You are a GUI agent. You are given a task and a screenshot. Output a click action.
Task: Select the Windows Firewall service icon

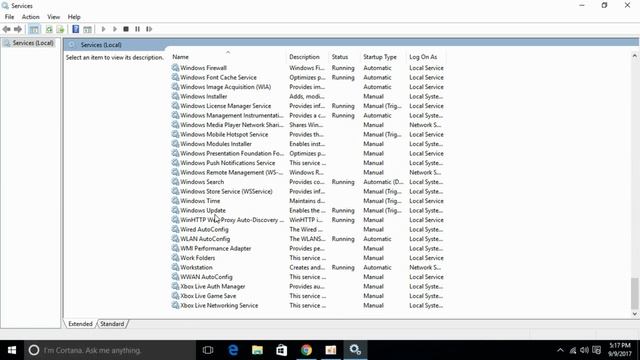coord(175,68)
